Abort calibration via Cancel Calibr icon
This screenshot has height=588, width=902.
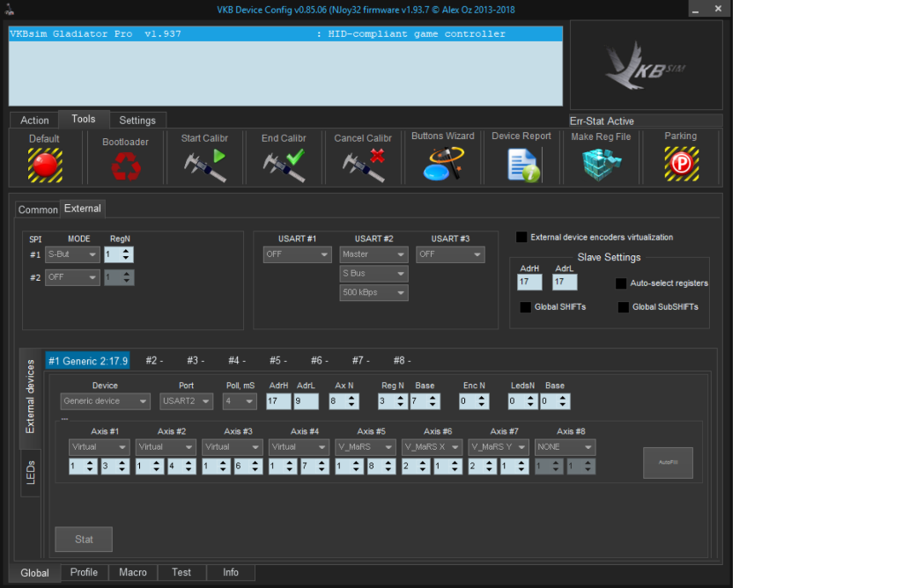click(363, 165)
